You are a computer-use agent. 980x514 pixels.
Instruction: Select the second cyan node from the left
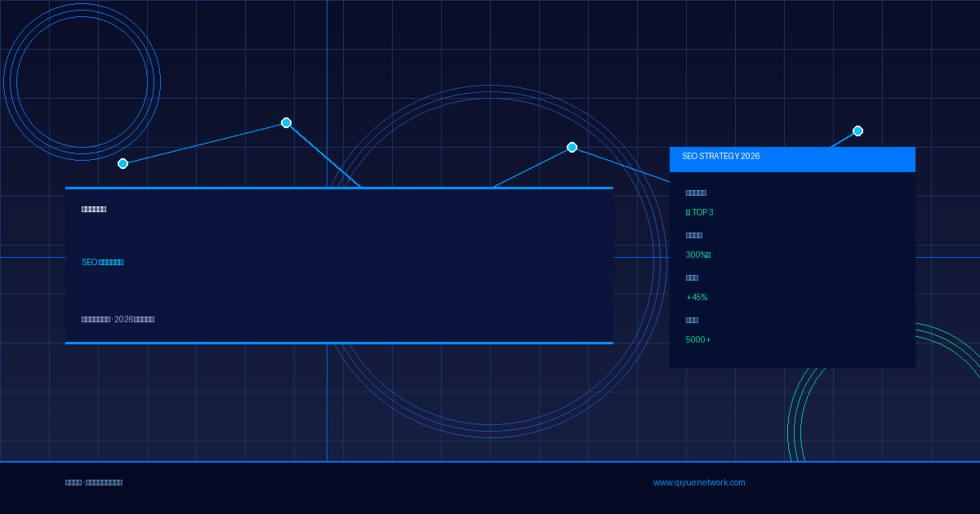coord(286,122)
